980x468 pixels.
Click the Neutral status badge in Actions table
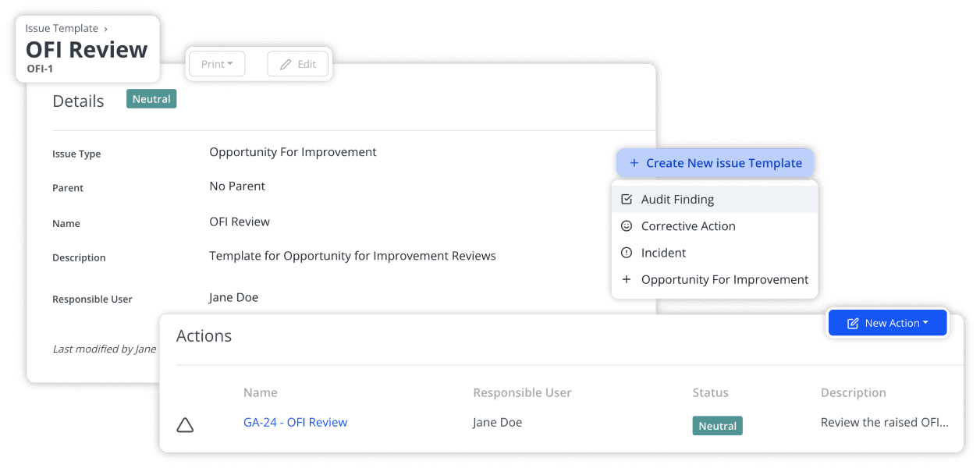717,426
